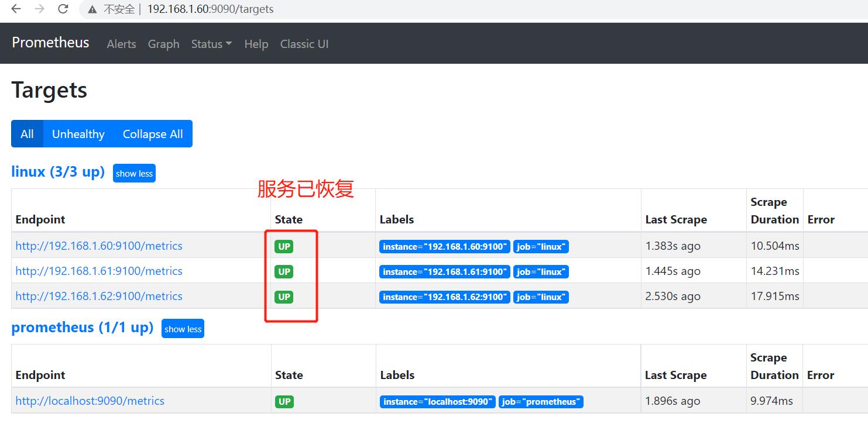Click State column header in linux table

pos(289,219)
